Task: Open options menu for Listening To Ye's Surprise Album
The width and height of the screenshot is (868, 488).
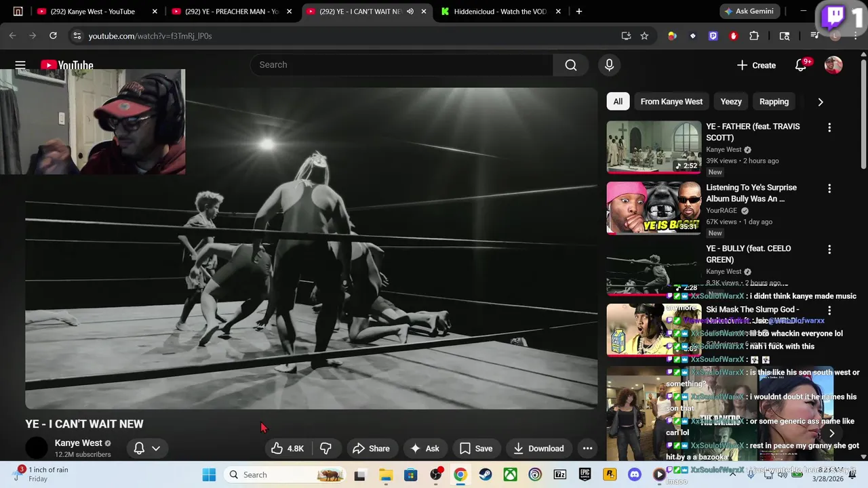Action: click(x=829, y=188)
